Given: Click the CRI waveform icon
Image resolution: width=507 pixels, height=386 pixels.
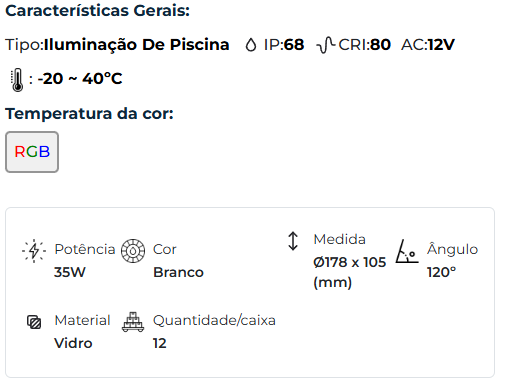Looking at the screenshot, I should 326,45.
